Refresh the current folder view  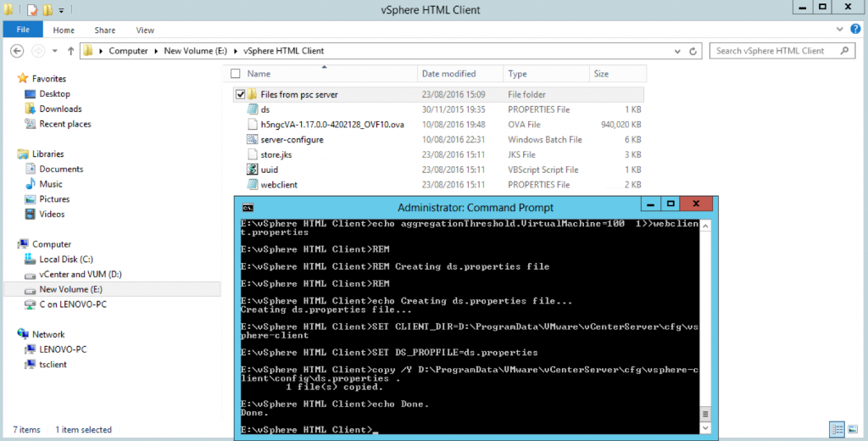pos(693,51)
